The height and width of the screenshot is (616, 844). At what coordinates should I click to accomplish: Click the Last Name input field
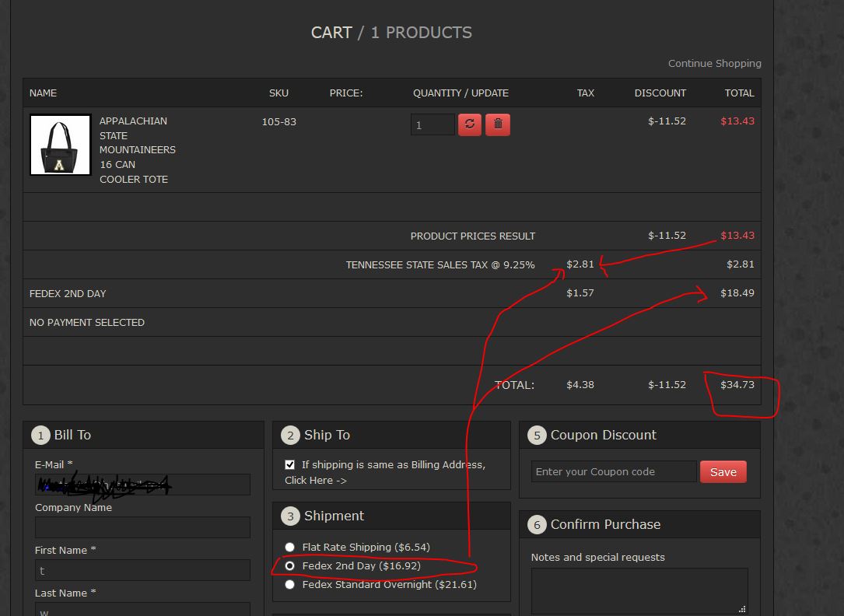(x=142, y=609)
